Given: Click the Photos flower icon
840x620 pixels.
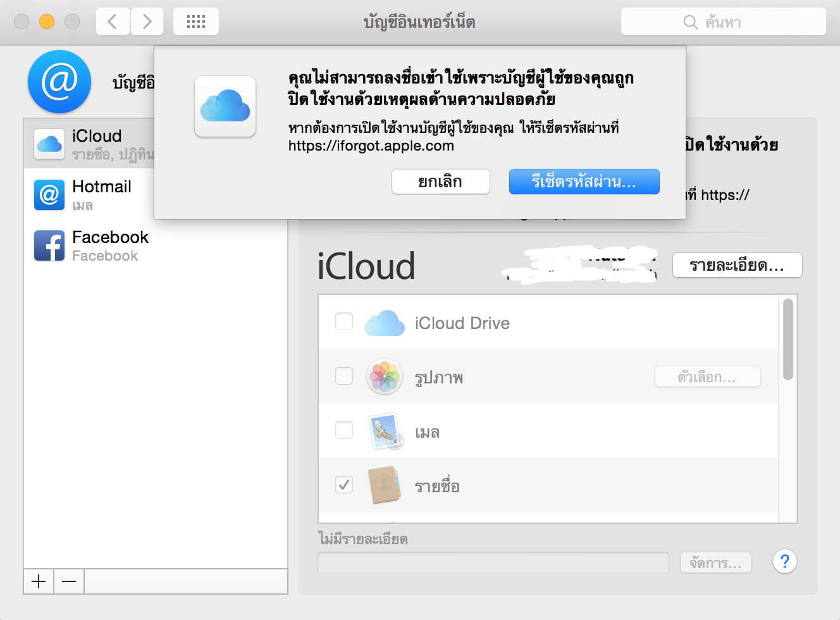Looking at the screenshot, I should (385, 376).
